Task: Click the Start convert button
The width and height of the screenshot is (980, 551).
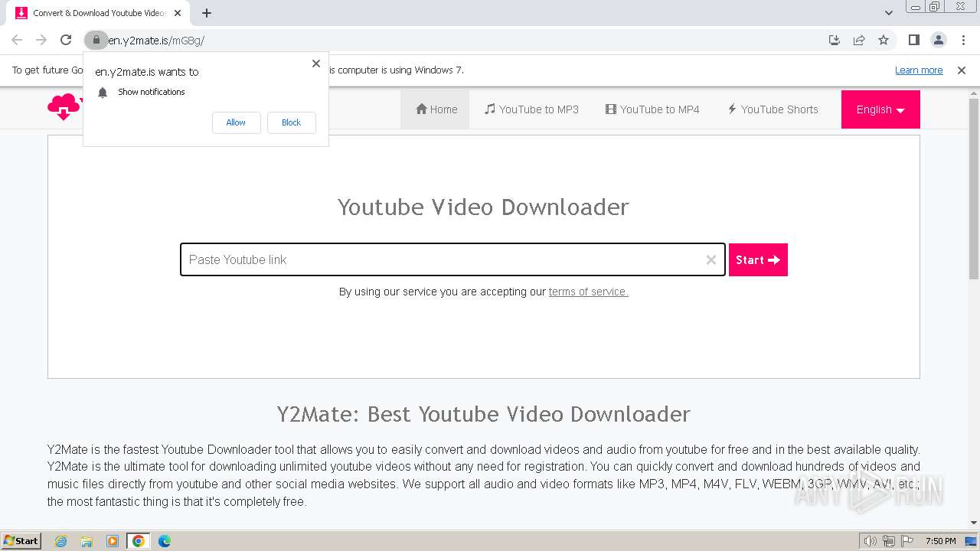Action: (x=758, y=260)
